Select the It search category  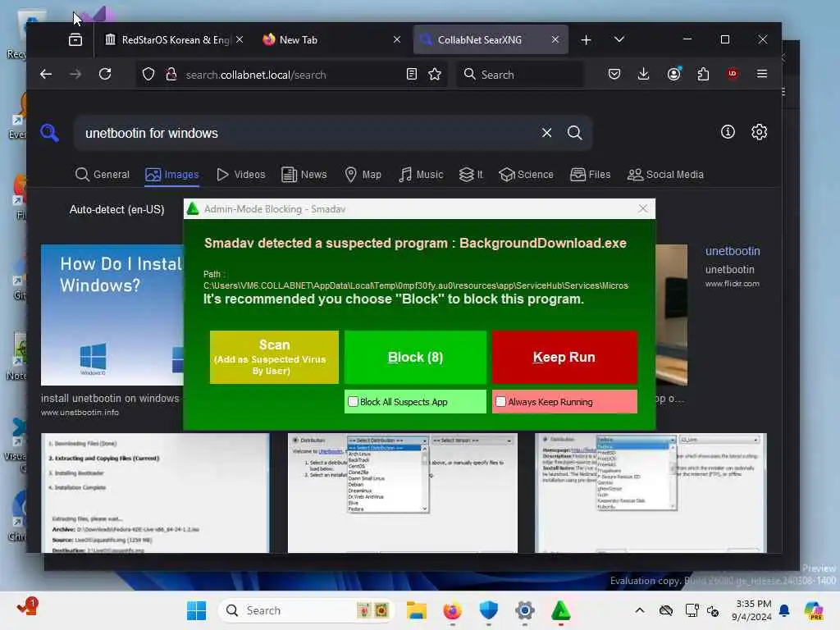click(471, 175)
